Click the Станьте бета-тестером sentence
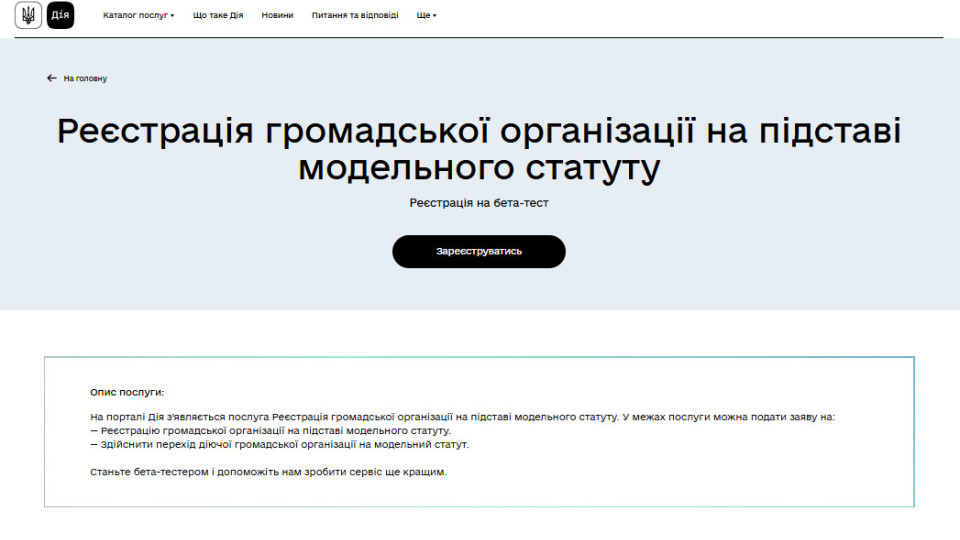This screenshot has height=540, width=960. click(268, 472)
